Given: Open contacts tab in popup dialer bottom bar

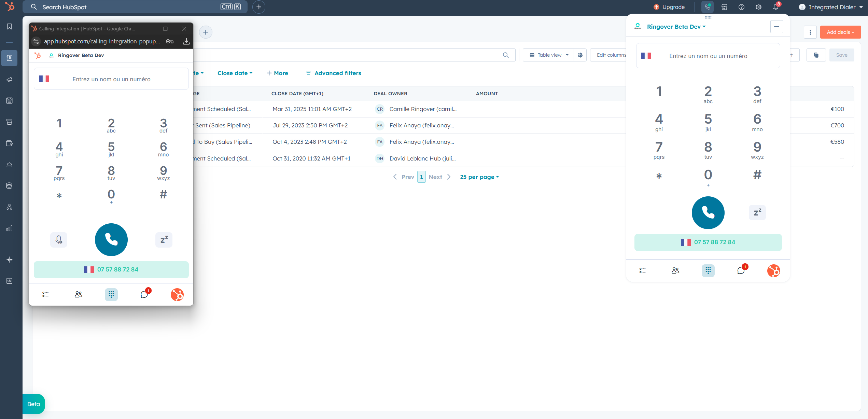Looking at the screenshot, I should (78, 294).
